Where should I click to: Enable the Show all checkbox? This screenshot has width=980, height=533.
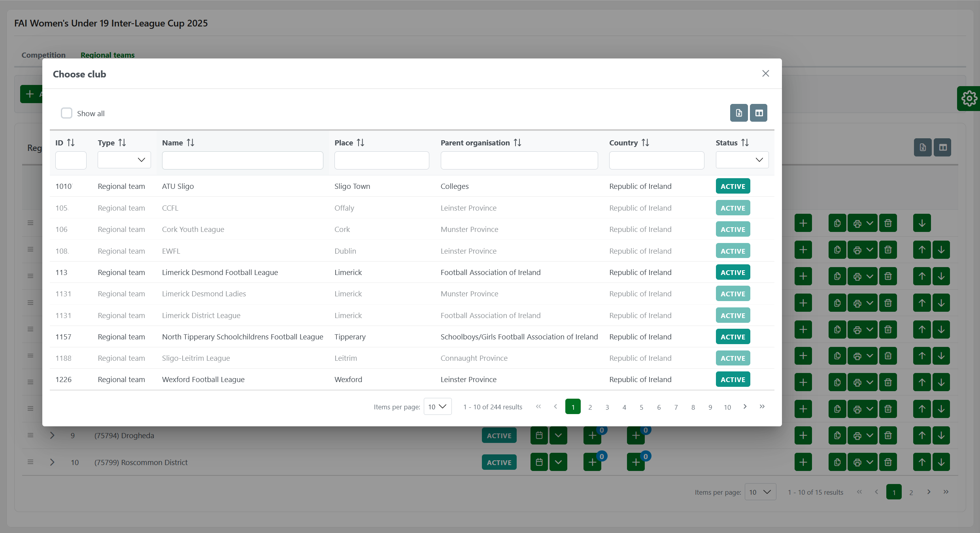66,113
